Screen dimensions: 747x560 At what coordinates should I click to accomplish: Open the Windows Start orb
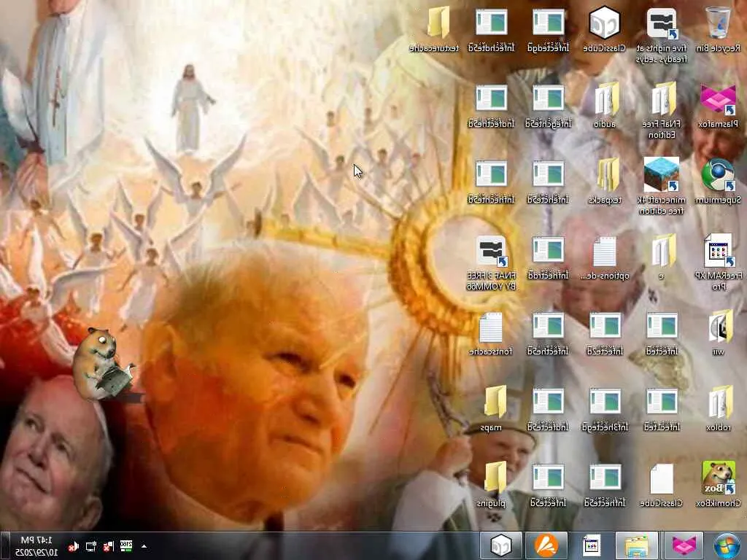click(727, 545)
